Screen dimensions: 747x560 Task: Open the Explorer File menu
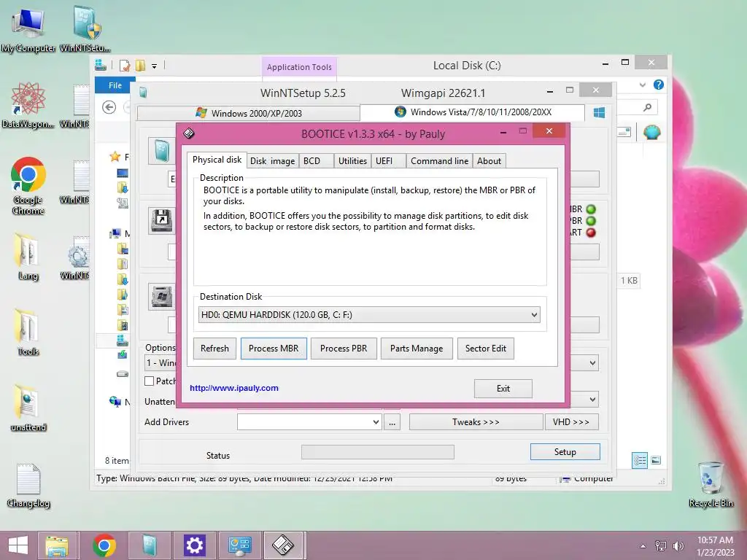point(115,85)
